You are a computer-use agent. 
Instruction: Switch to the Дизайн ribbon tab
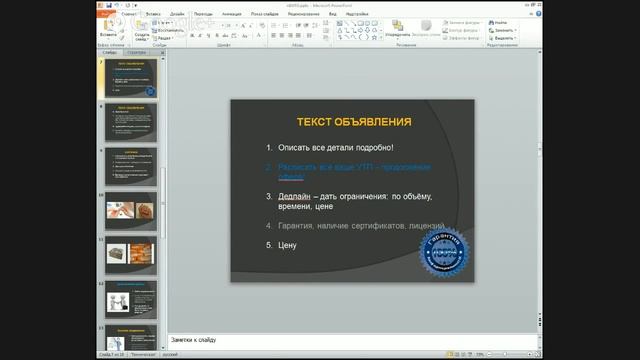177,14
